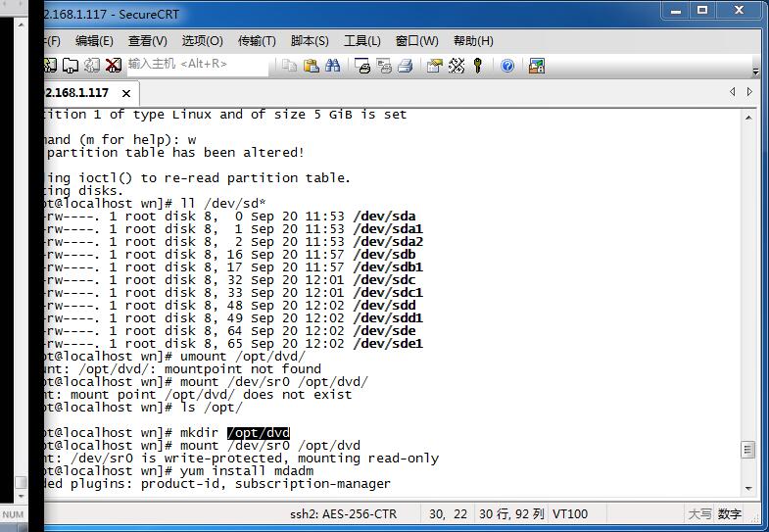The width and height of the screenshot is (769, 532).
Task: Open the 编辑(E) menu
Action: 94,41
